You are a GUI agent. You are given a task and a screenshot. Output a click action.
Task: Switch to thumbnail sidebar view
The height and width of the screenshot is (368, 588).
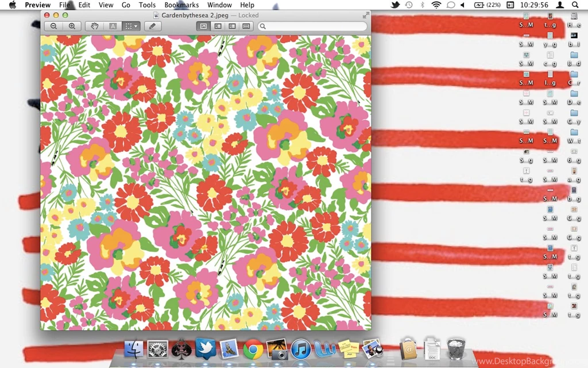click(x=219, y=26)
